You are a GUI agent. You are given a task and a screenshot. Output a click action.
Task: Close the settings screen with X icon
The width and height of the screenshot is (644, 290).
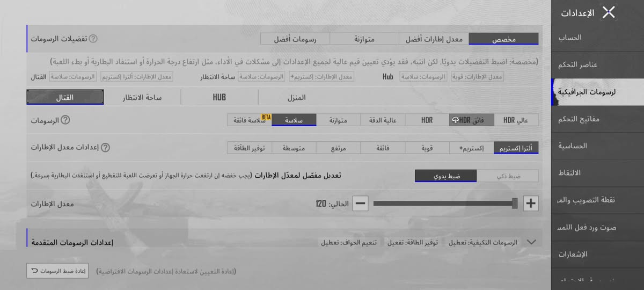click(x=609, y=12)
